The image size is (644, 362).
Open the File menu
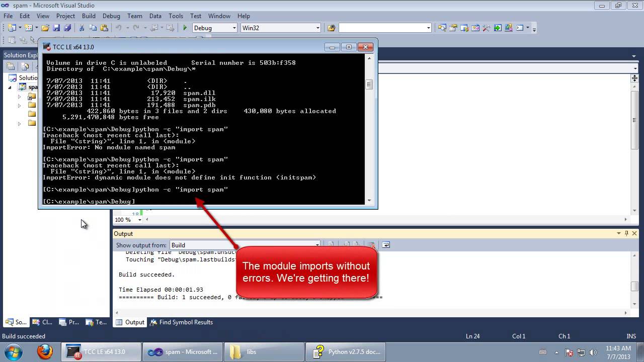click(x=8, y=16)
